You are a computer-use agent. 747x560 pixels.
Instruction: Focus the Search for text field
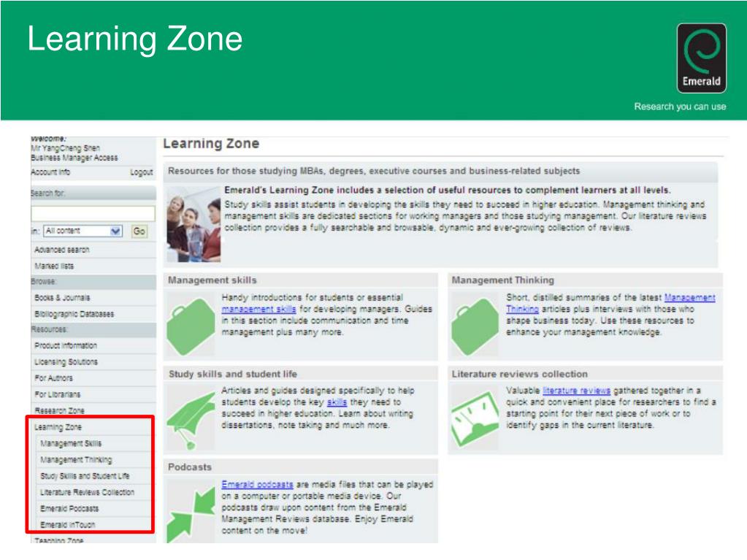(x=93, y=213)
